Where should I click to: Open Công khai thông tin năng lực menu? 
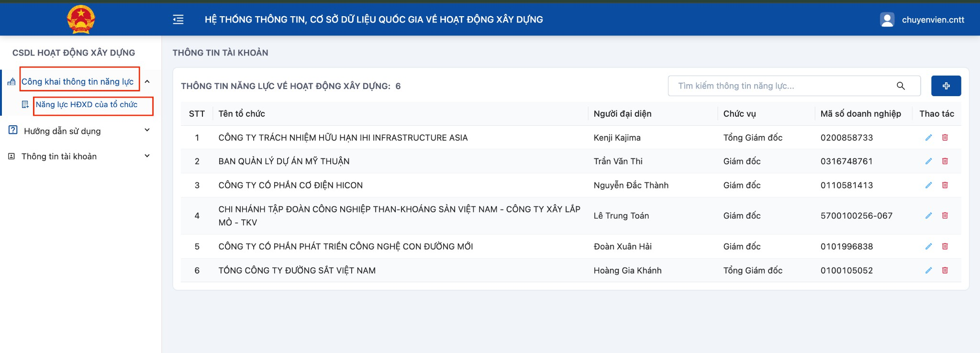coord(78,82)
